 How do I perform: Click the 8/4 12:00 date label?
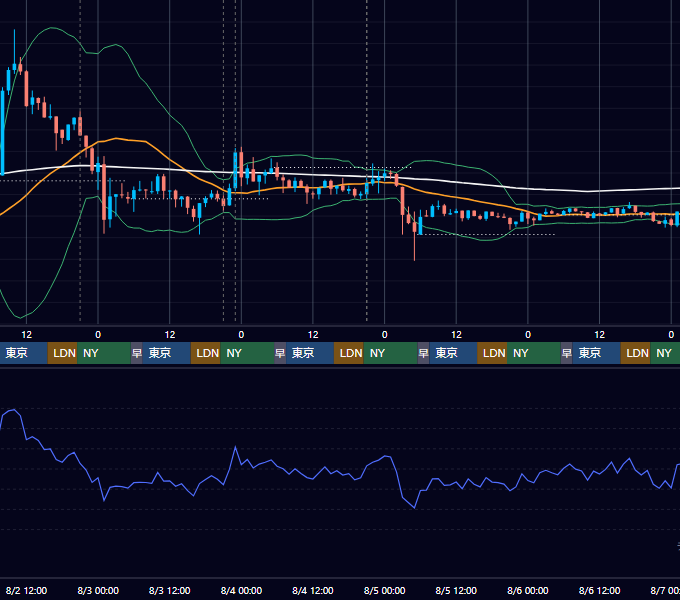coord(313,590)
